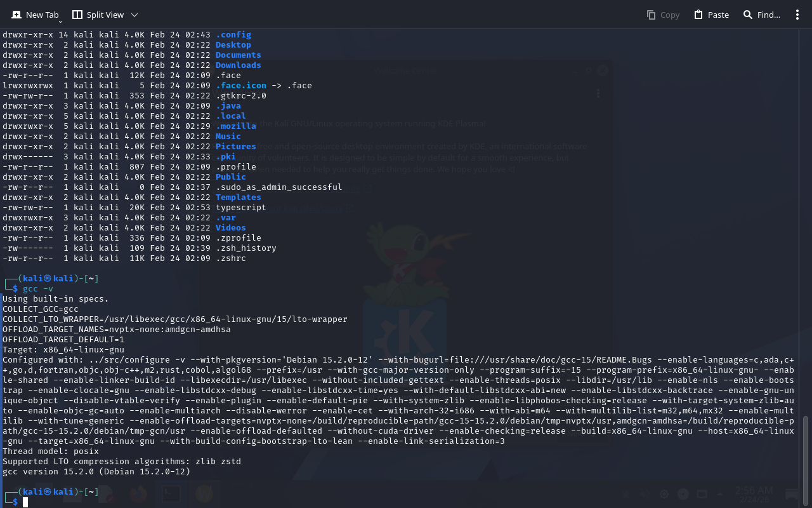812x508 pixels.
Task: Paste clipboard contents using toolbar
Action: click(711, 15)
